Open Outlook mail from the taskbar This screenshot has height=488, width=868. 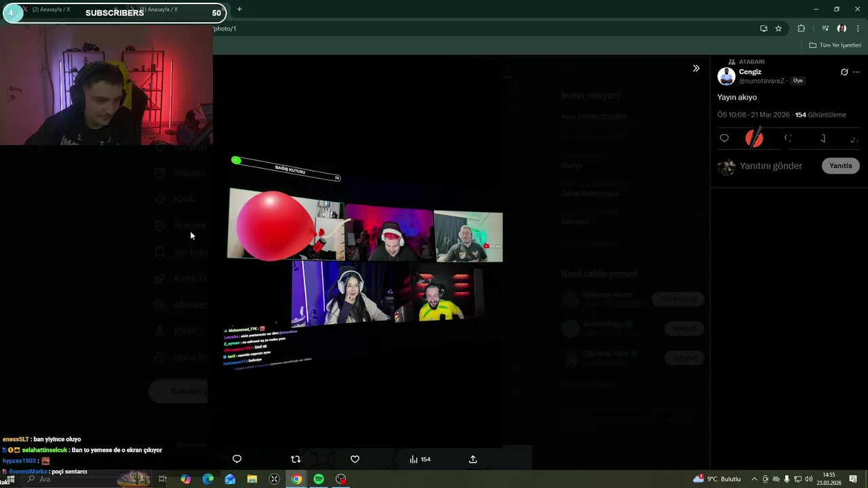[230, 479]
